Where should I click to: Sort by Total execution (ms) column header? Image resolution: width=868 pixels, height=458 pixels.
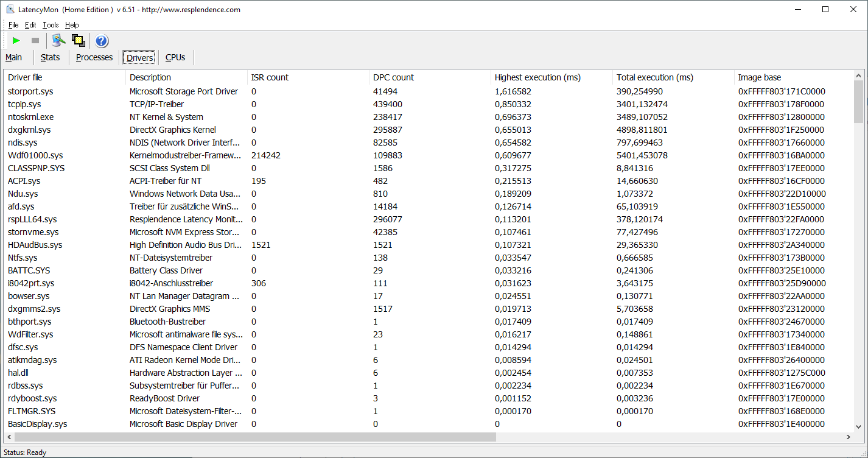[674, 77]
